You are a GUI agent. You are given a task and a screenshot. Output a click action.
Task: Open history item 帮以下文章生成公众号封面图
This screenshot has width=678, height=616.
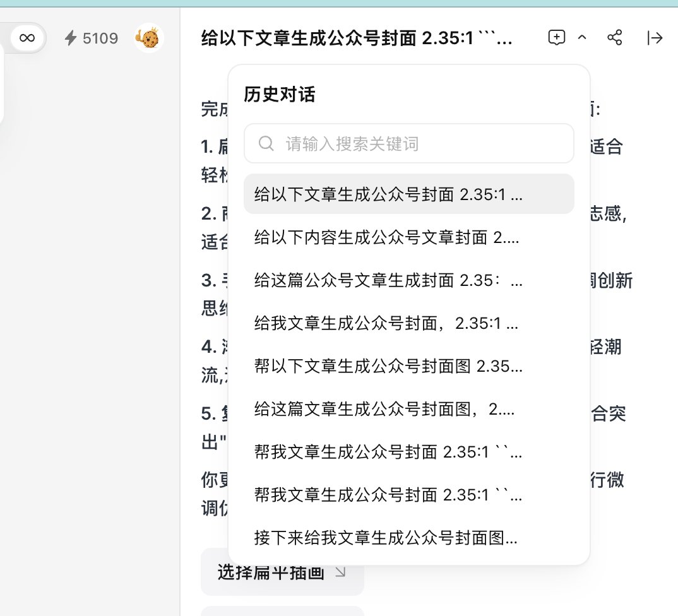click(408, 365)
